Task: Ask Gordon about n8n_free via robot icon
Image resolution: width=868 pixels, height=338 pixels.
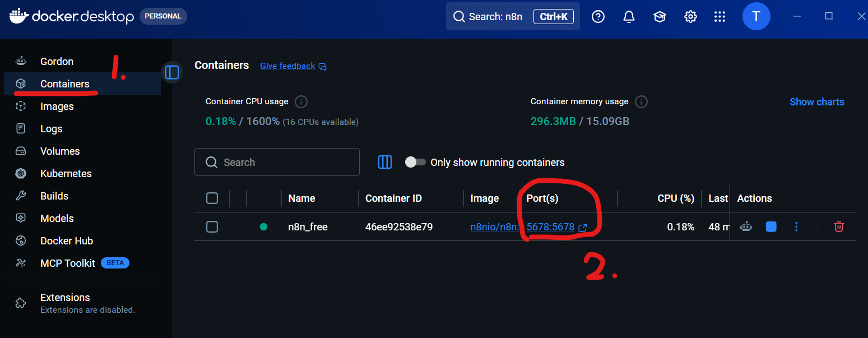Action: point(746,226)
